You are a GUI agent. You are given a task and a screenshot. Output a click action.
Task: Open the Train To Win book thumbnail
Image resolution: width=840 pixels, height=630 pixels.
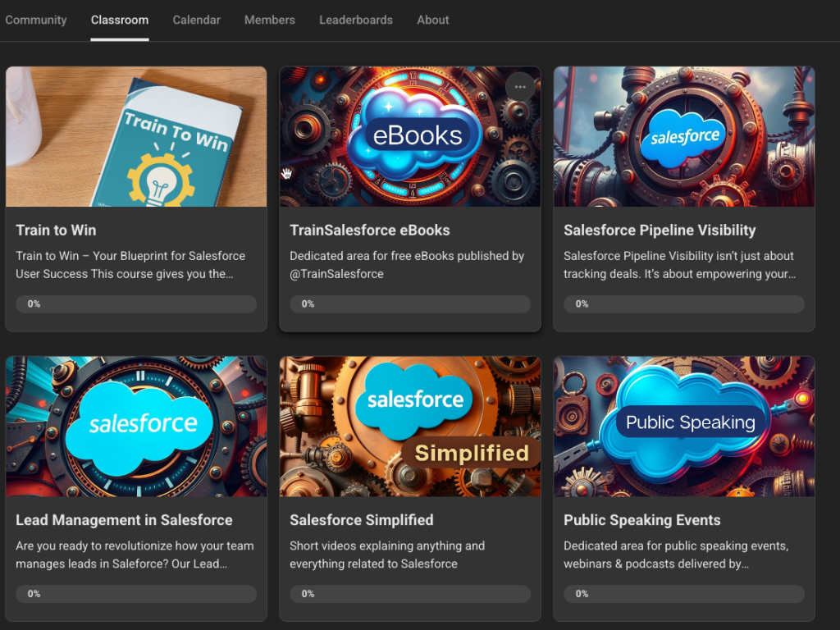[x=136, y=137]
